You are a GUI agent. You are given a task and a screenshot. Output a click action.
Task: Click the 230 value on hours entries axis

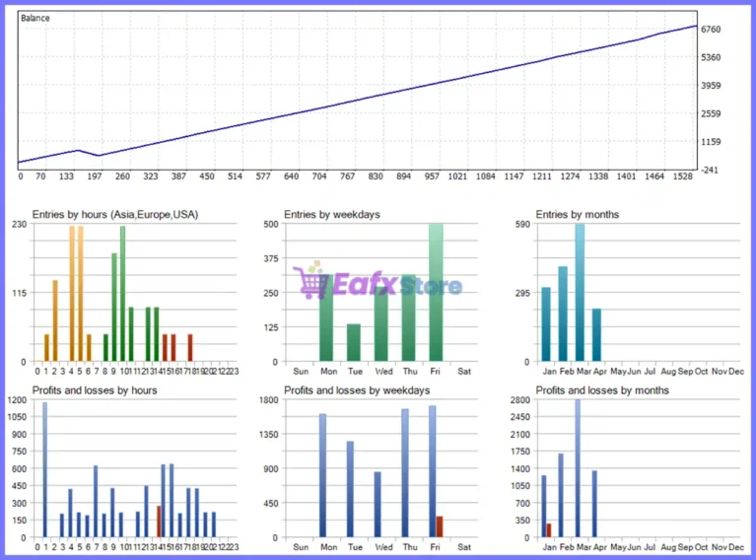pyautogui.click(x=20, y=224)
